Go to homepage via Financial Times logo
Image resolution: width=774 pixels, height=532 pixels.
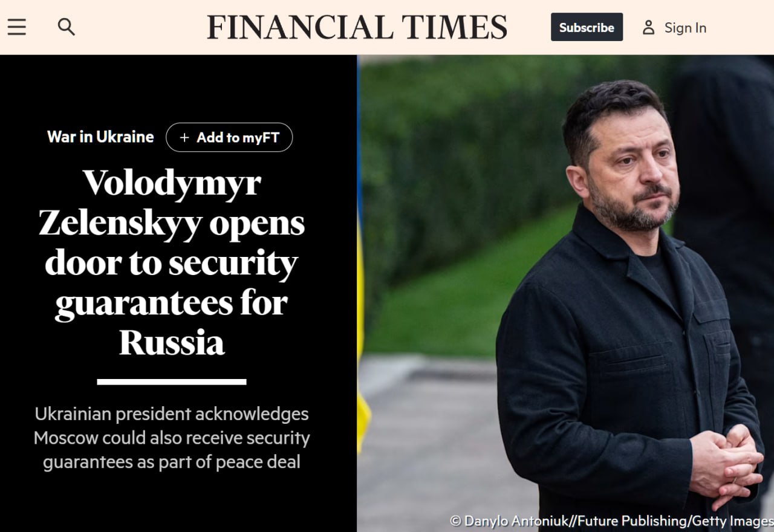pyautogui.click(x=357, y=27)
